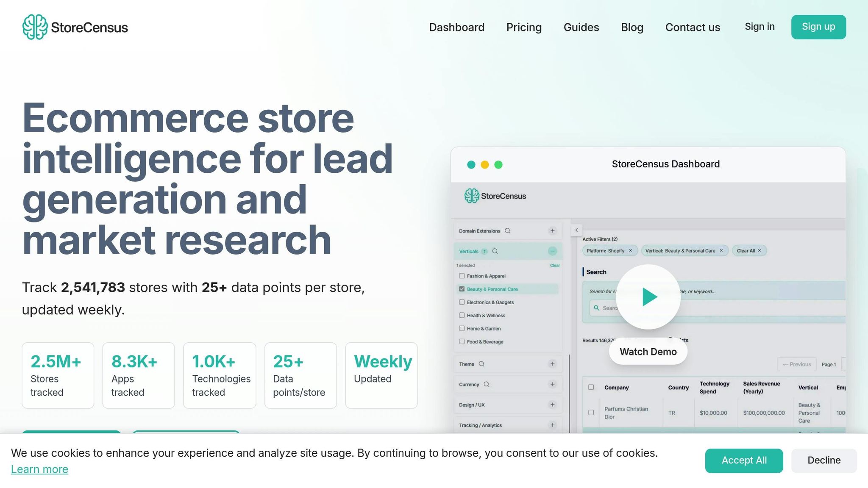This screenshot has width=868, height=488.
Task: Open the Pricing page from navigation
Action: pos(524,27)
